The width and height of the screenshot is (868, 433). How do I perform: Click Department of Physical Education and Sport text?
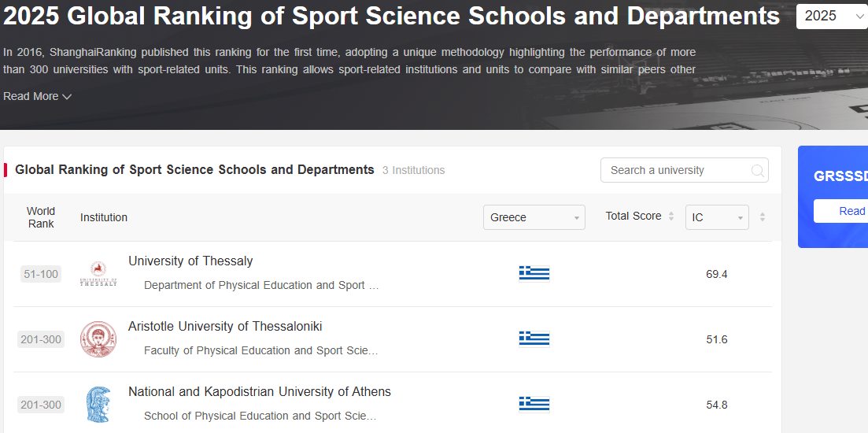[x=260, y=285]
